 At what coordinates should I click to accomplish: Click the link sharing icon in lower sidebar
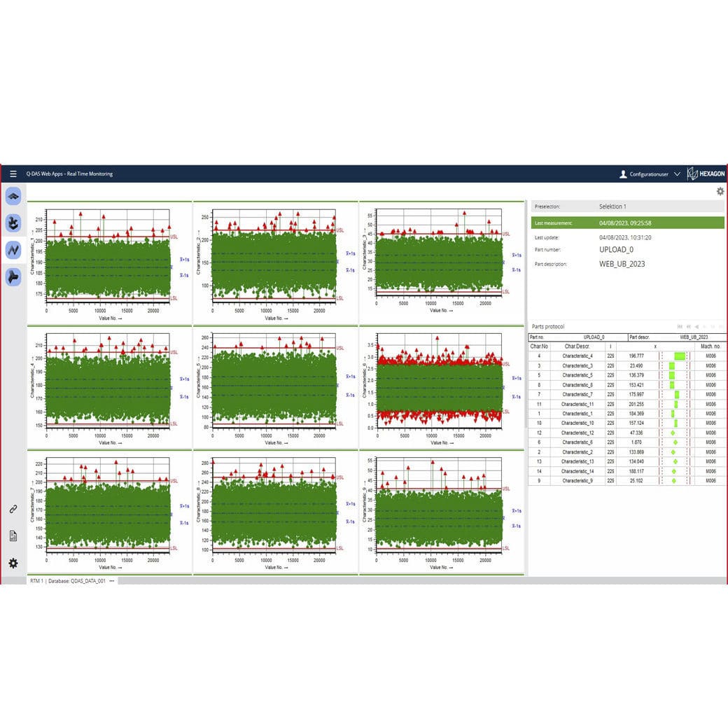[x=13, y=509]
